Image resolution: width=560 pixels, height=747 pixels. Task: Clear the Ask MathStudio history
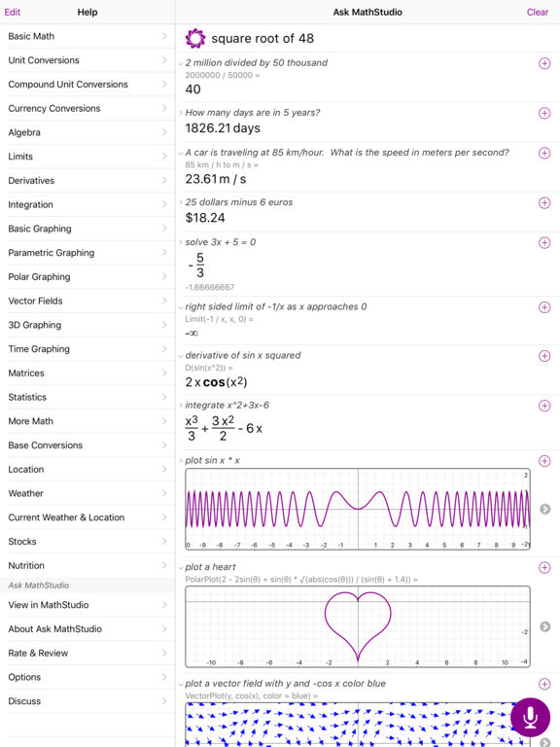[537, 13]
